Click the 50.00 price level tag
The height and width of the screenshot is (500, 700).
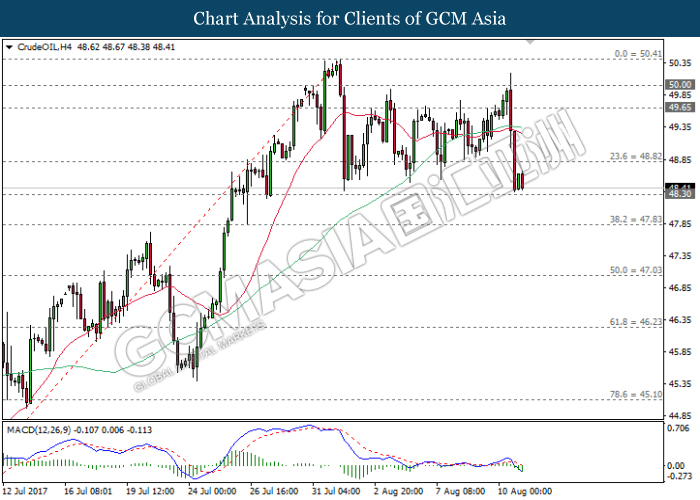[x=680, y=85]
